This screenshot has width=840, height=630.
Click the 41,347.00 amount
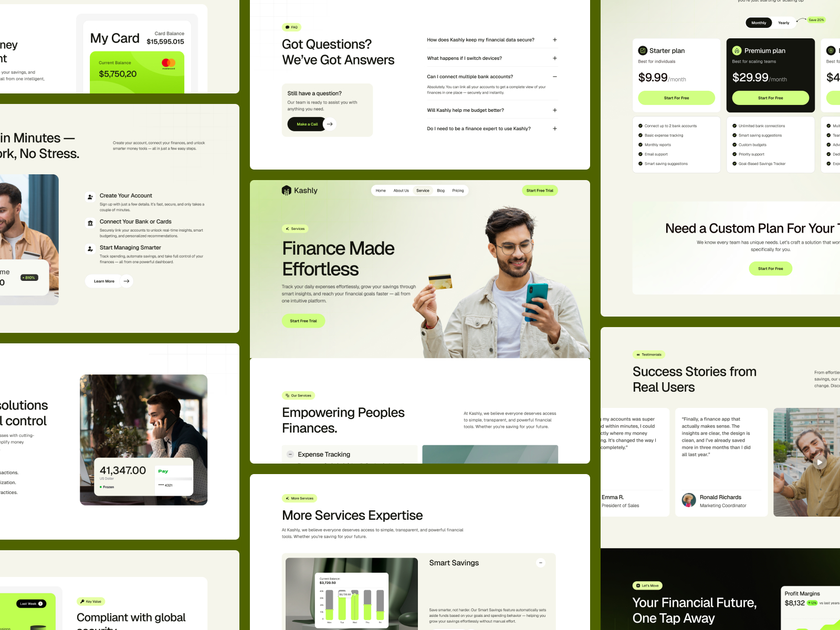click(x=123, y=470)
